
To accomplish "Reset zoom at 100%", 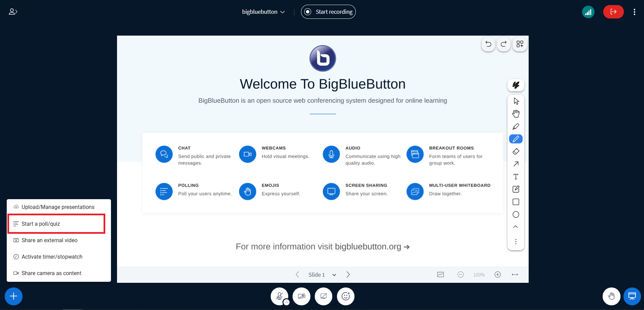I will [x=479, y=275].
